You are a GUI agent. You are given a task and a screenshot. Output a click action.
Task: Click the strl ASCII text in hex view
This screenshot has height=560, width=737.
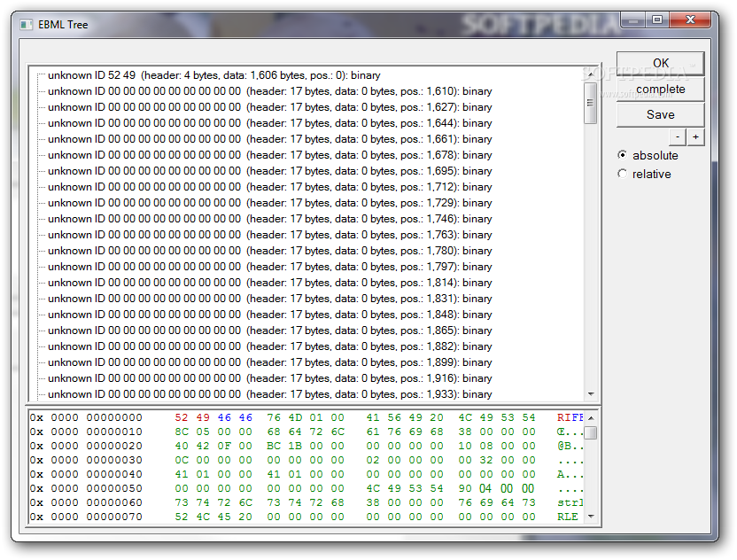pos(570,502)
